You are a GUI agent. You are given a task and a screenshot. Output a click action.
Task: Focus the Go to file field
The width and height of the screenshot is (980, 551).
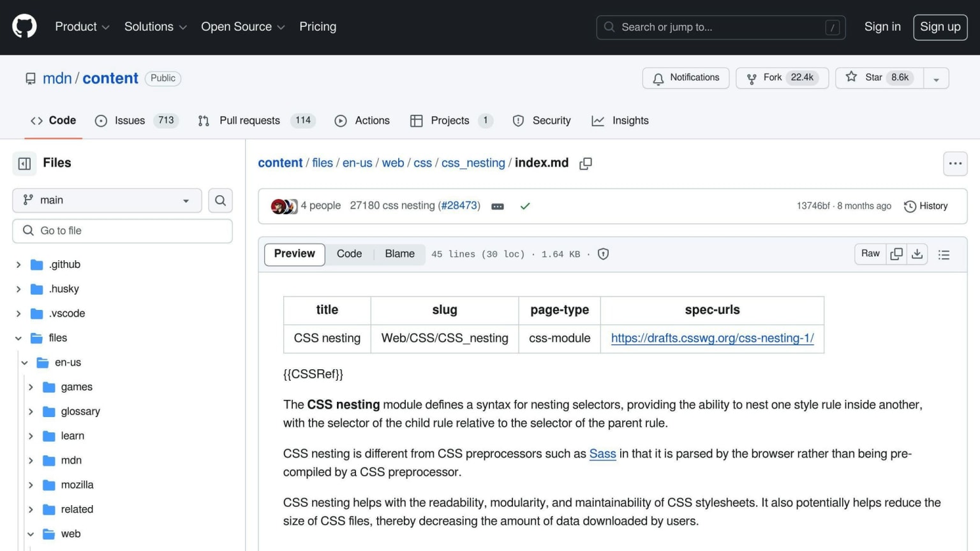[x=122, y=231]
